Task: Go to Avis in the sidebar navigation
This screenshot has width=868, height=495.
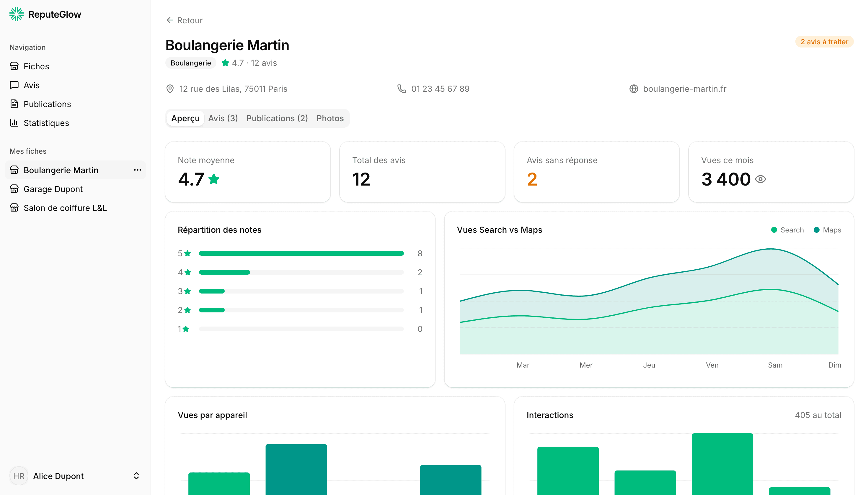Action: [x=75, y=85]
